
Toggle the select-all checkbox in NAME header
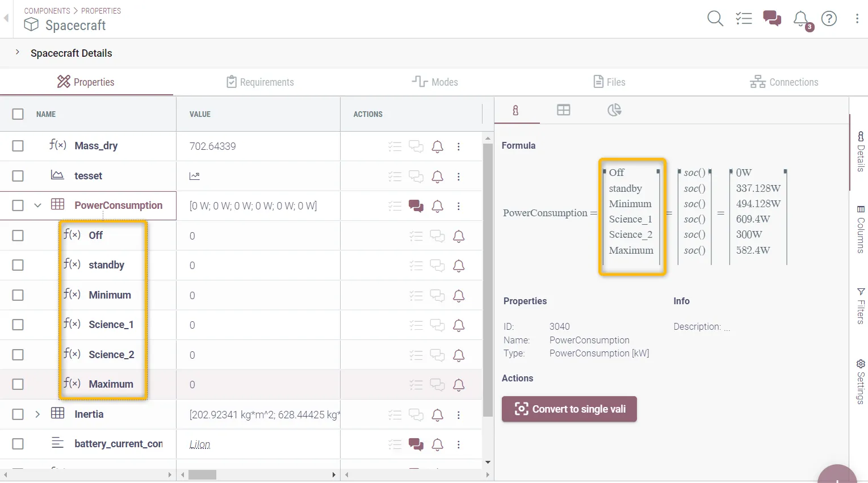[x=18, y=114]
